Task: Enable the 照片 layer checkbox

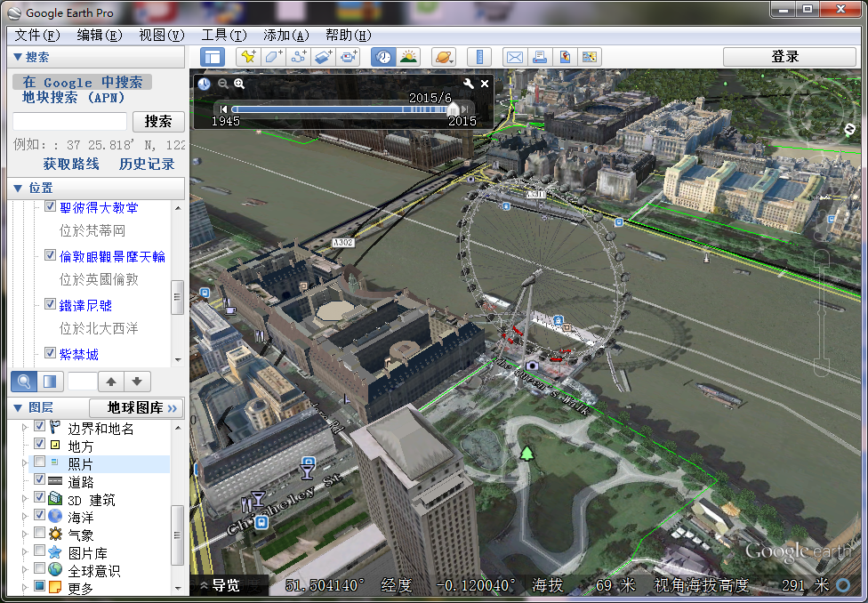Action: (39, 462)
